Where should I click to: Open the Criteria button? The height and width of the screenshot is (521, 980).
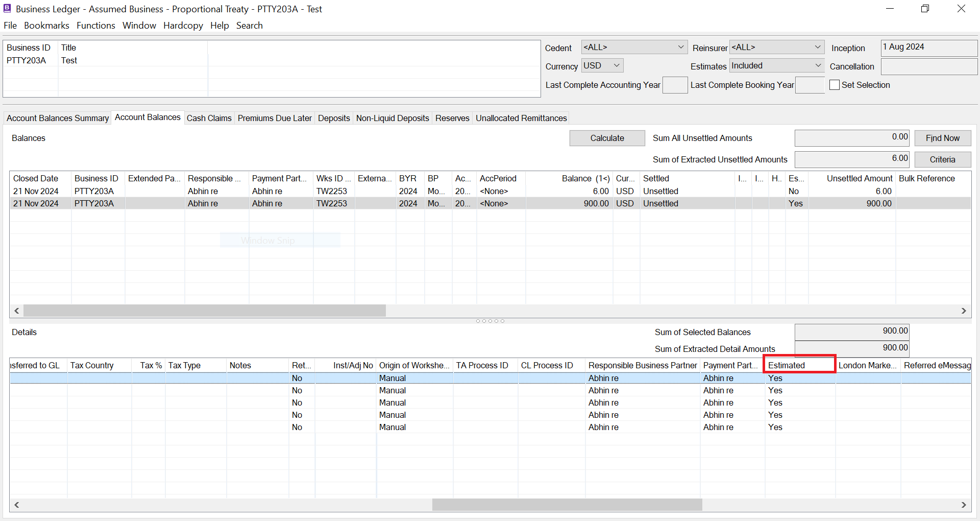(942, 160)
